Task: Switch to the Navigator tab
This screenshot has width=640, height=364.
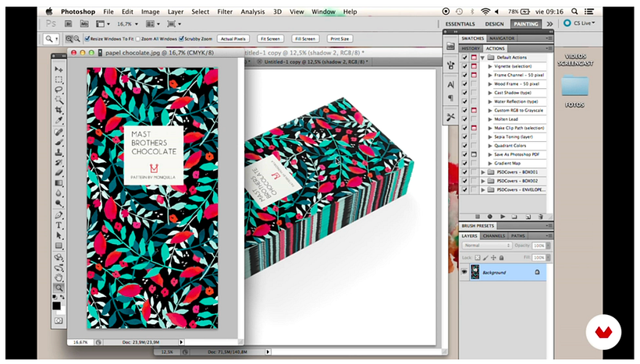Action: click(502, 38)
